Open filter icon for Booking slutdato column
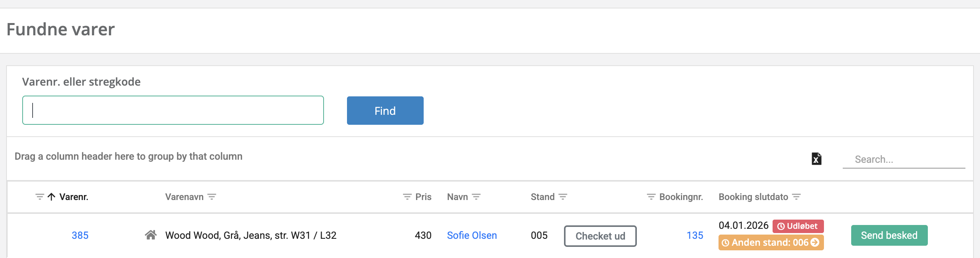This screenshot has width=980, height=258. [x=796, y=197]
